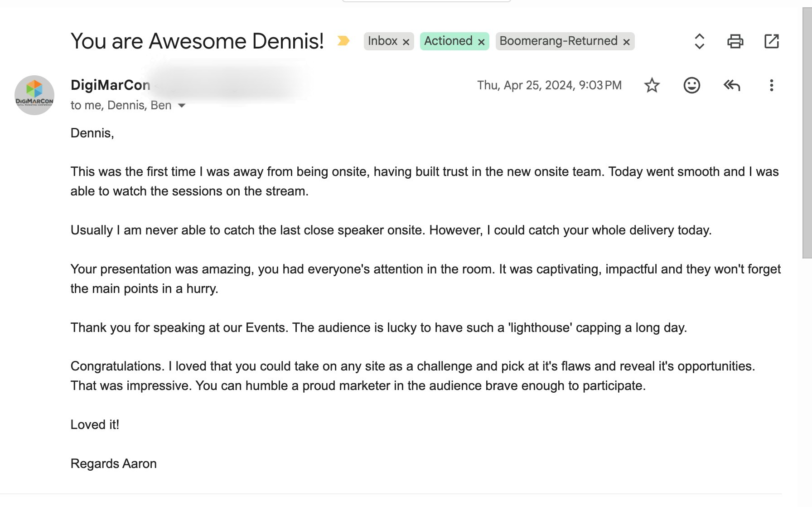Remove the Actioned label
Image resolution: width=812 pixels, height=507 pixels.
click(481, 41)
